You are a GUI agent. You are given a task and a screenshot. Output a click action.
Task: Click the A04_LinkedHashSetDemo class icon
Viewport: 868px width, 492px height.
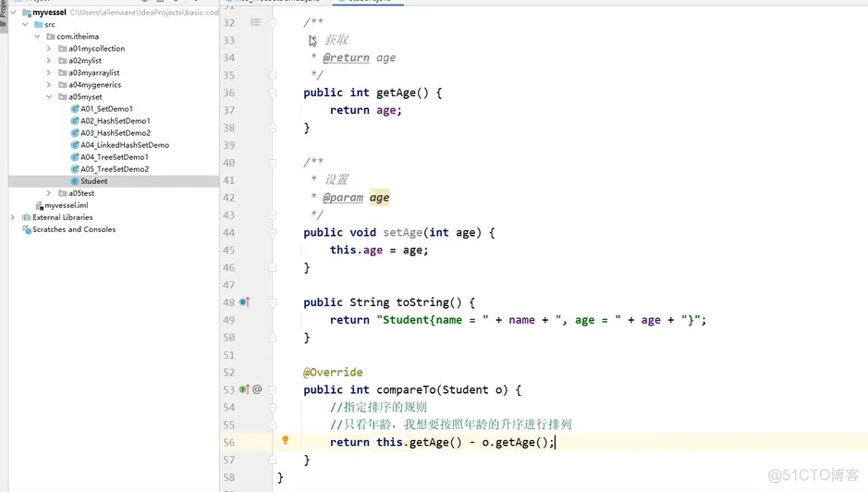[x=75, y=145]
